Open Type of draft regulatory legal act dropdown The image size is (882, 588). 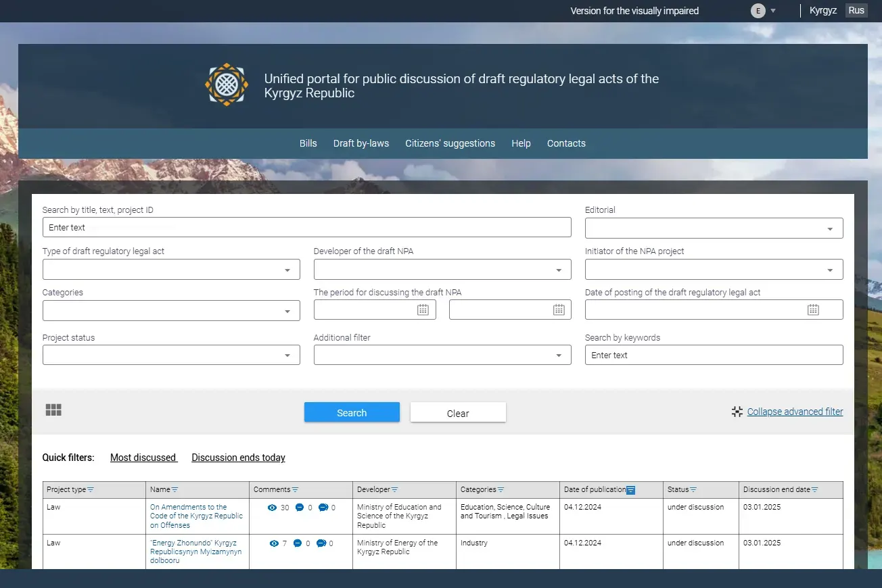point(171,270)
